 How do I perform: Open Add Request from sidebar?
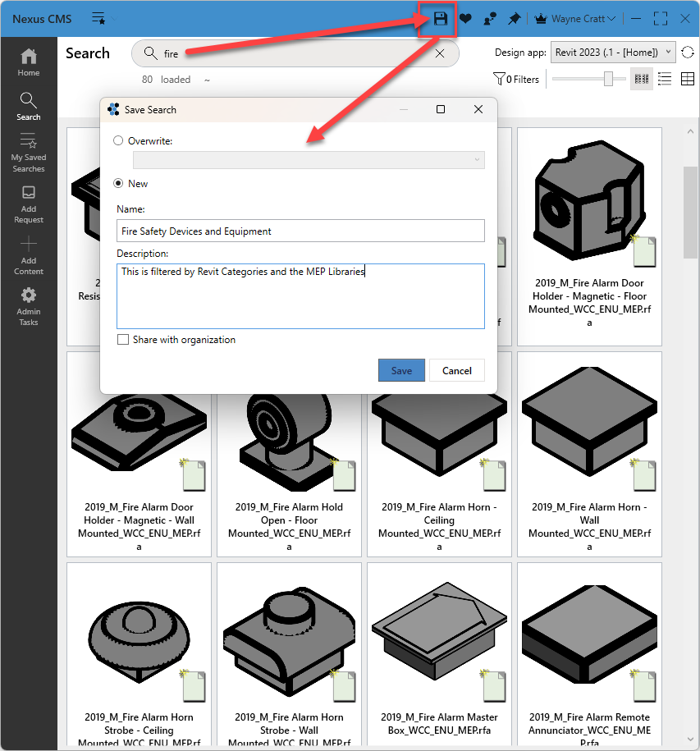[x=29, y=204]
